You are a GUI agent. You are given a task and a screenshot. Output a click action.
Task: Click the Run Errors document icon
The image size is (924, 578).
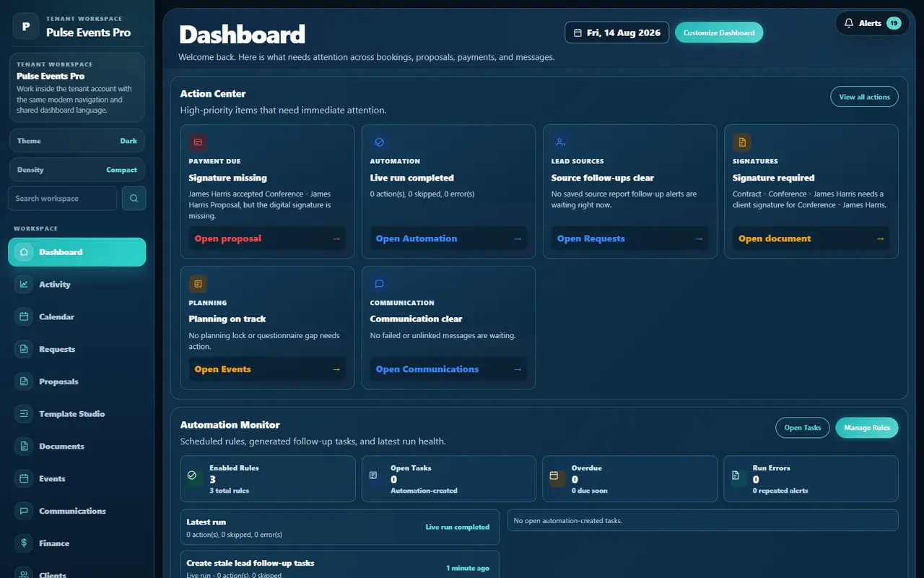pyautogui.click(x=736, y=476)
